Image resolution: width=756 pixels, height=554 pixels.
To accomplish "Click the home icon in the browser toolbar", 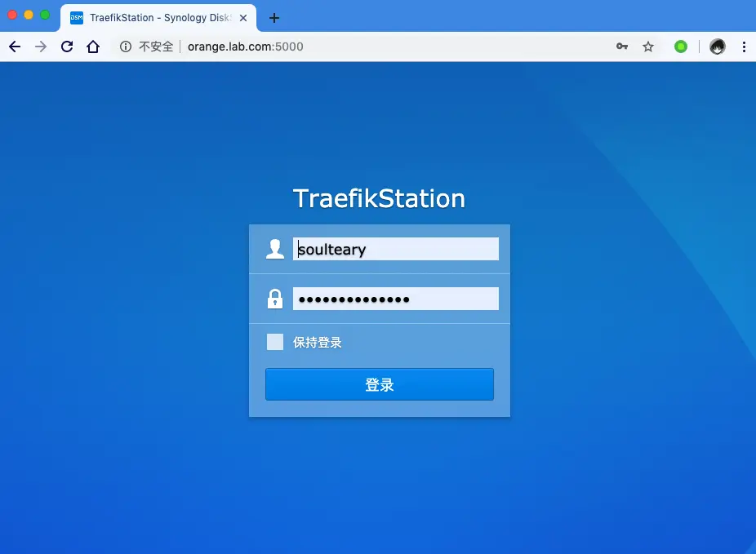I will (93, 47).
